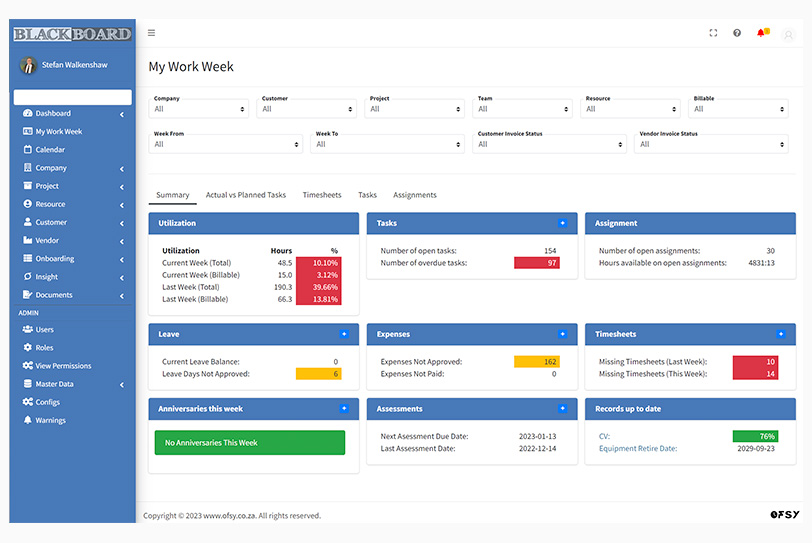Click the sidebar search input field
The image size is (812, 543).
coord(73,97)
